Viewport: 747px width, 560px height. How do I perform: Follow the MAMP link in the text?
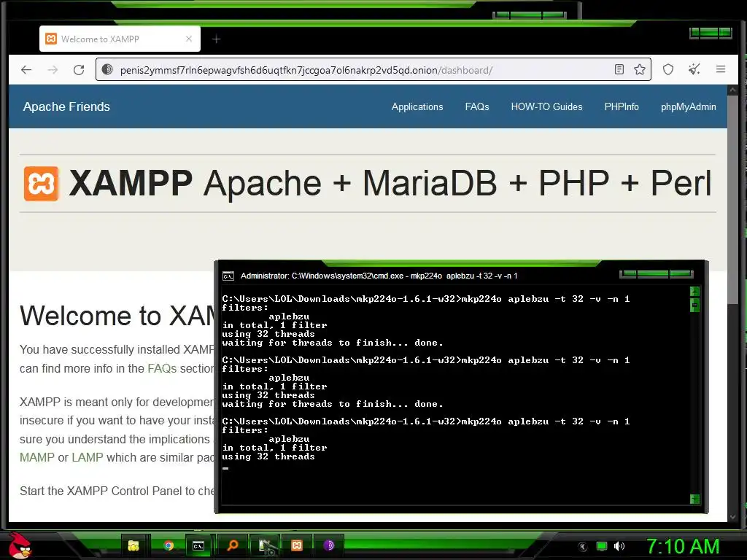pyautogui.click(x=37, y=458)
